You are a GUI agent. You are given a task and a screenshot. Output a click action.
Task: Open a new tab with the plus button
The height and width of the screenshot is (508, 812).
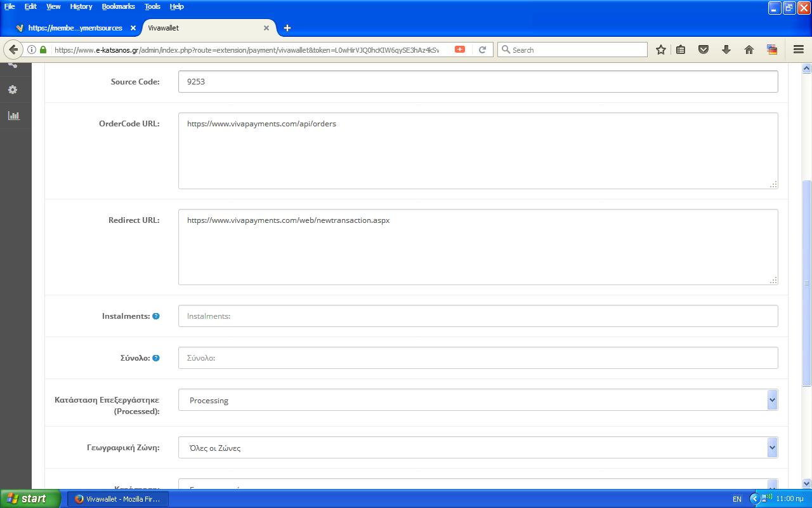[x=287, y=28]
